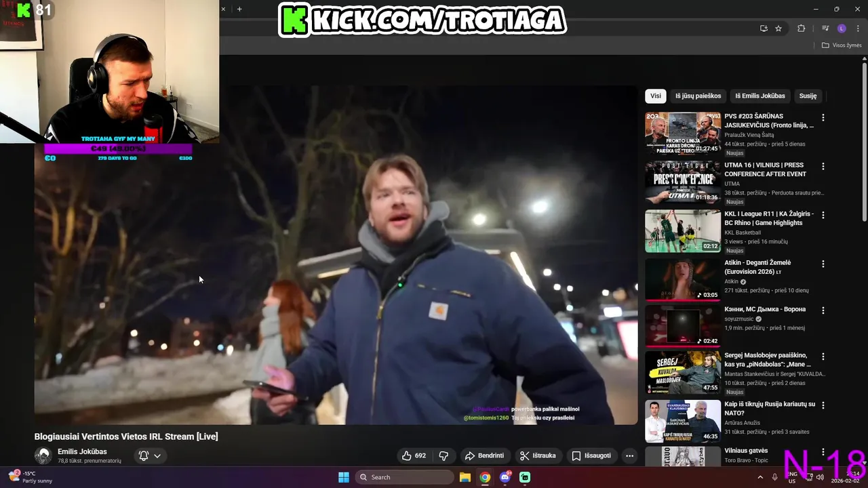The height and width of the screenshot is (488, 868).
Task: Open the green app icon after Discord
Action: (x=525, y=477)
